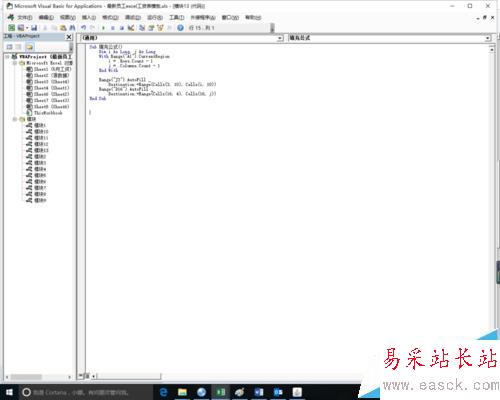Collapse the VBAProject root node

click(x=7, y=57)
